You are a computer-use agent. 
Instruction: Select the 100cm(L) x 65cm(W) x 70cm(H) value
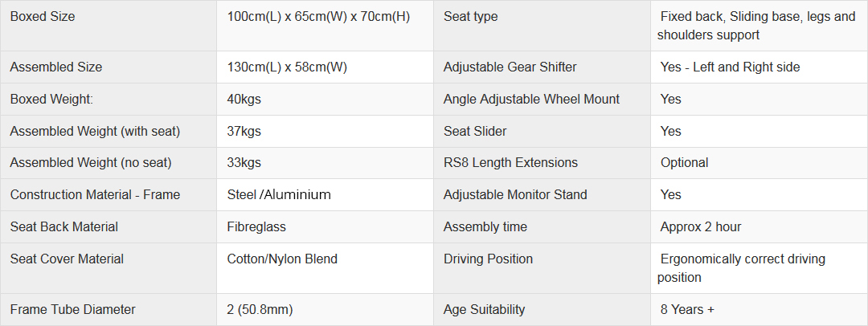tap(318, 17)
